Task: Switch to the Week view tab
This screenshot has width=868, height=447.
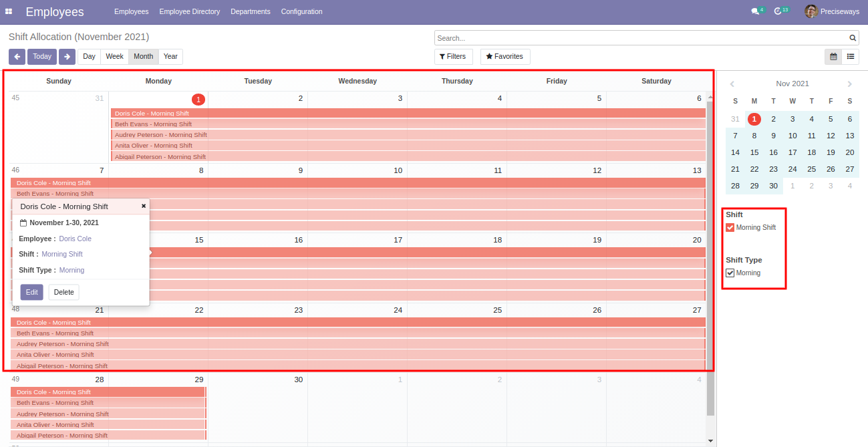Action: coord(114,57)
